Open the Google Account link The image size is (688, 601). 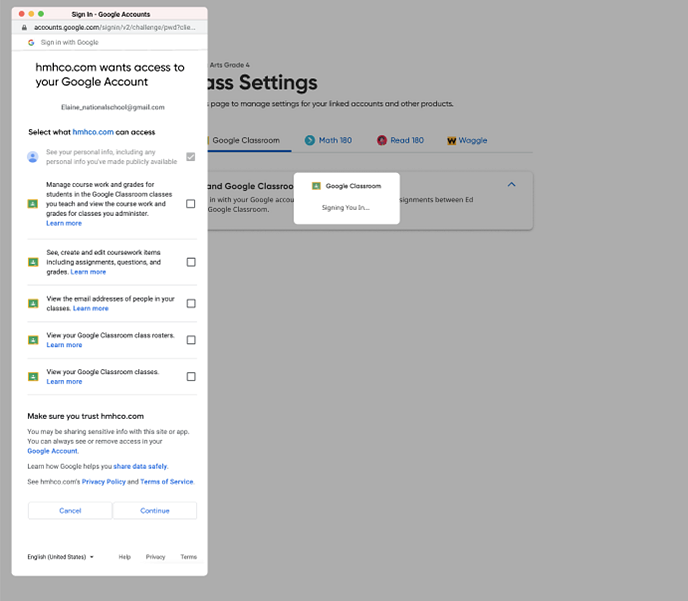click(x=53, y=451)
